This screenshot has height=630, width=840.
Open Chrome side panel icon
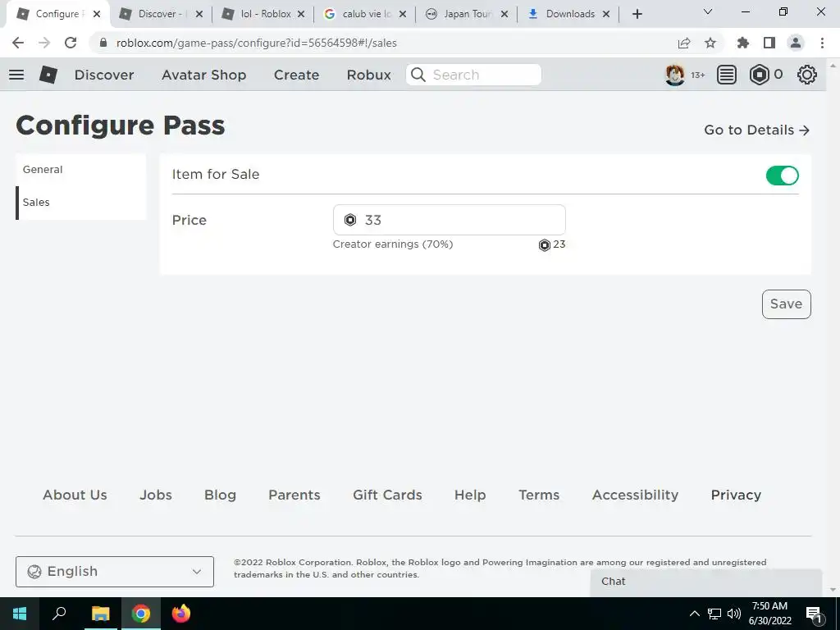(x=769, y=43)
